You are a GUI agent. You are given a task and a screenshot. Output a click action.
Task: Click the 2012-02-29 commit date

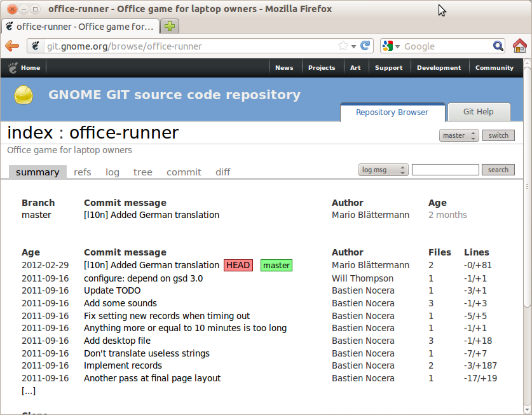click(x=45, y=266)
